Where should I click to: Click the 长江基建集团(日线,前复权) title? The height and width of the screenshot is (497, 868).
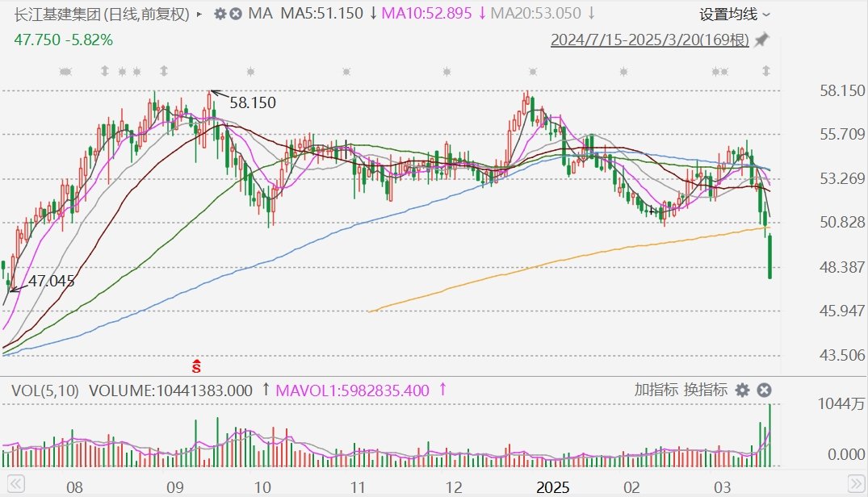102,14
